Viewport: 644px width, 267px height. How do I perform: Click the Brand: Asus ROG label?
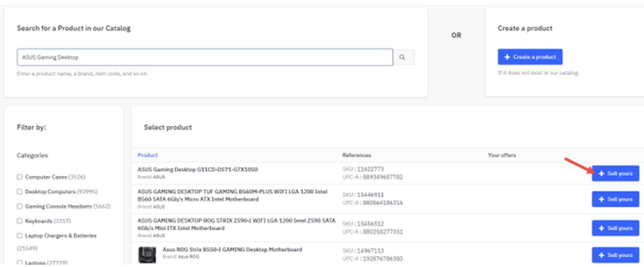(181, 257)
